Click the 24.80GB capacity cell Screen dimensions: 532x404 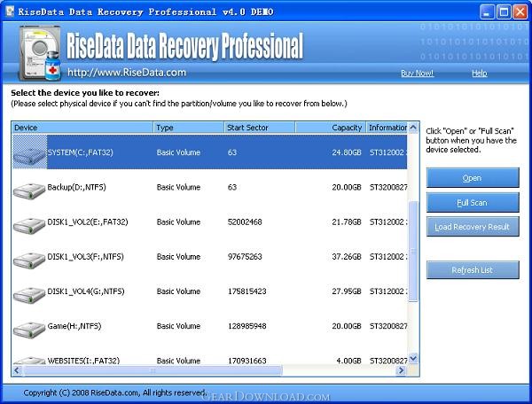pyautogui.click(x=347, y=152)
